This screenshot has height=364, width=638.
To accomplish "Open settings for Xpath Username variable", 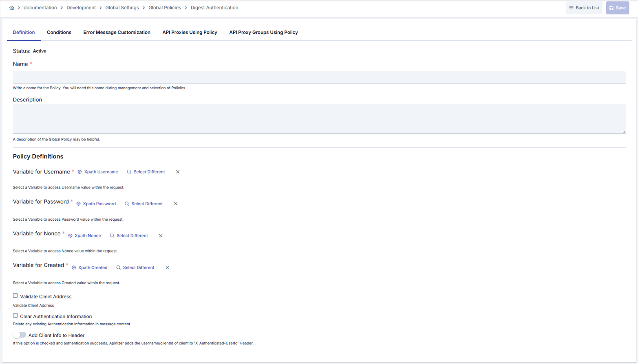I will click(79, 171).
